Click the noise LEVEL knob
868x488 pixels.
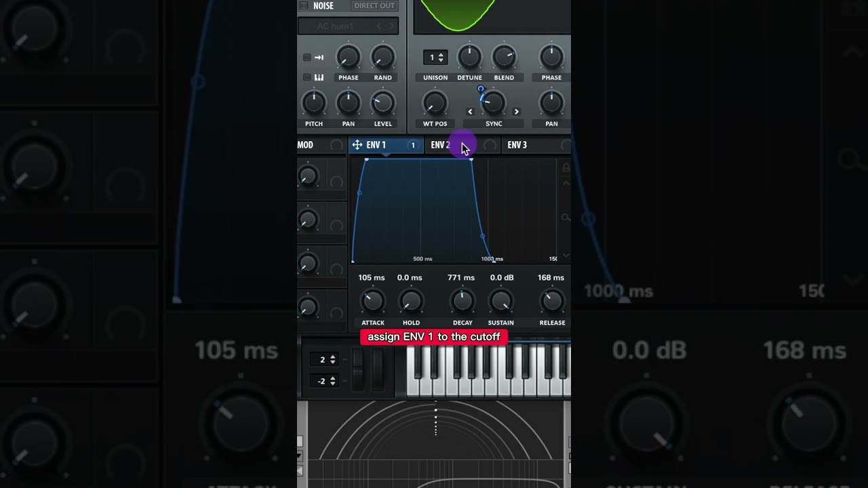point(382,103)
